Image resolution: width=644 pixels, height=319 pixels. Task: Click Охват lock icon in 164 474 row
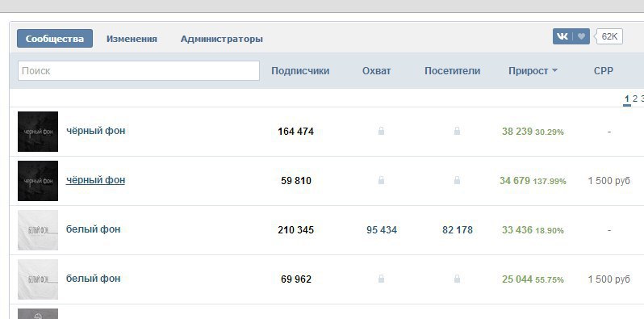[x=381, y=131]
